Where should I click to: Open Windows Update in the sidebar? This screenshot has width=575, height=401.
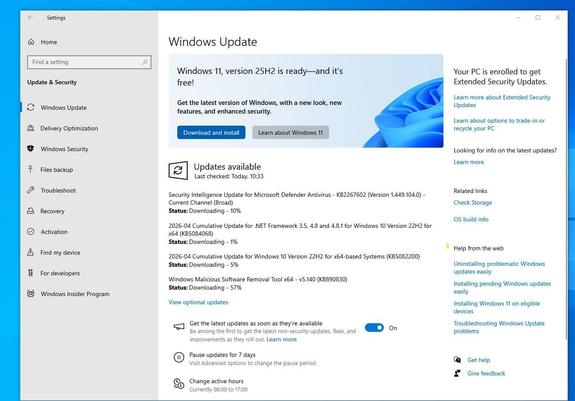pyautogui.click(x=63, y=107)
